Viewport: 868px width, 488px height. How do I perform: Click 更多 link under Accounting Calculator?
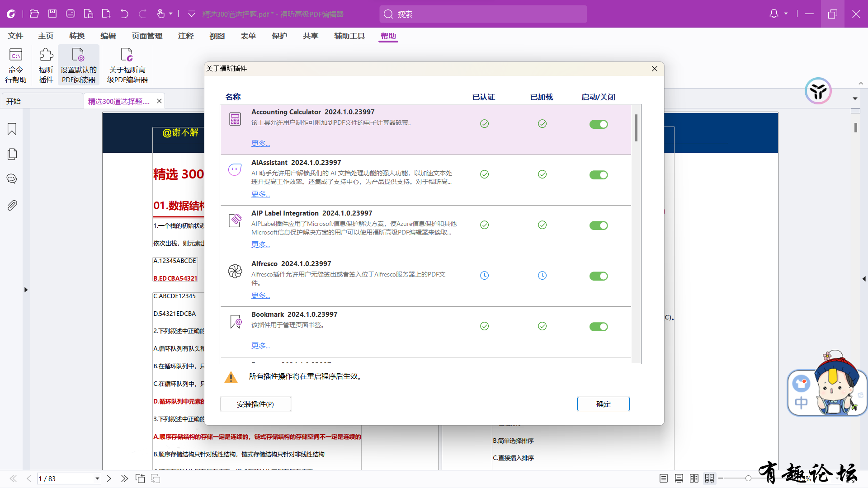pyautogui.click(x=260, y=143)
